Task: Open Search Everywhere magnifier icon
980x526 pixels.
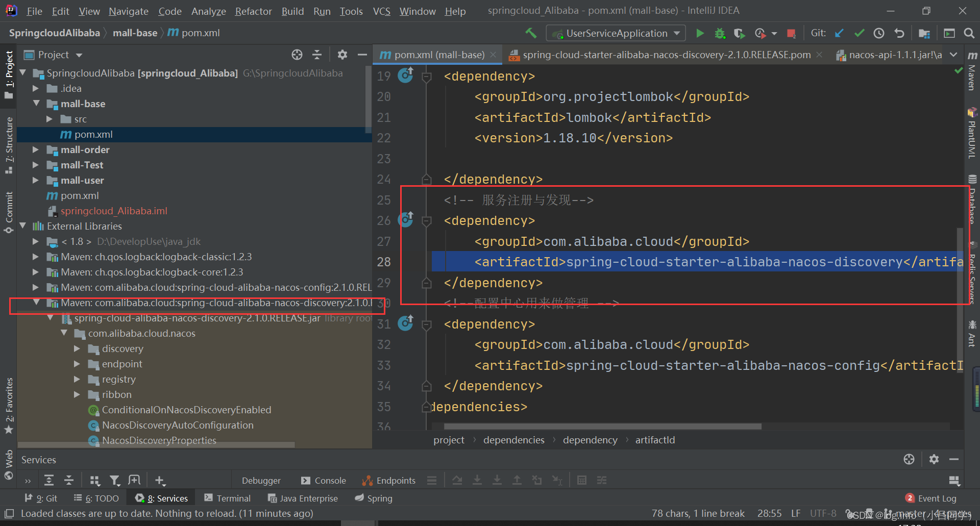Action: [x=969, y=33]
